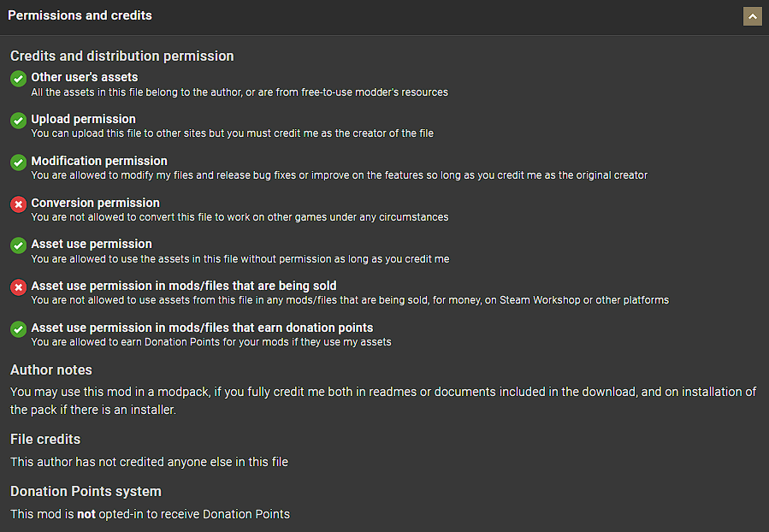Click the File credits heading
This screenshot has height=532, width=769.
tap(45, 440)
